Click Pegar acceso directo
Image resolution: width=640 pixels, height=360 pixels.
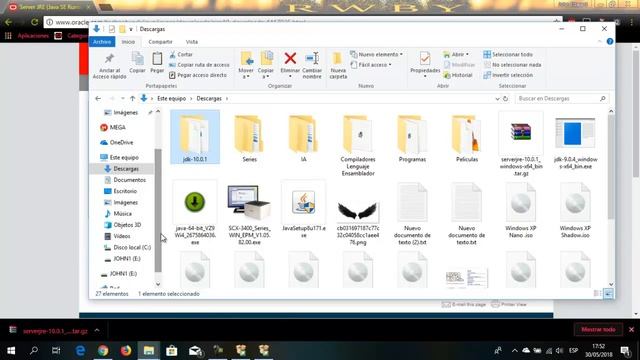(198, 75)
